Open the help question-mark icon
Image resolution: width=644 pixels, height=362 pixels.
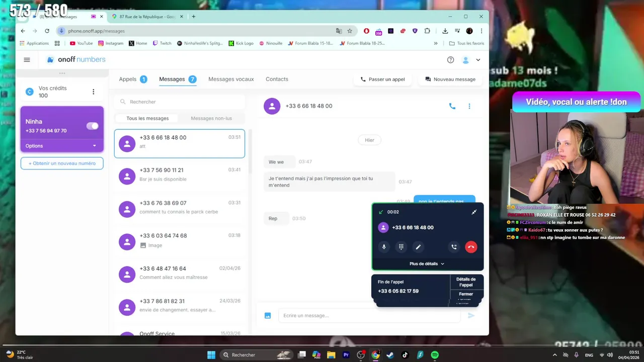[451, 60]
